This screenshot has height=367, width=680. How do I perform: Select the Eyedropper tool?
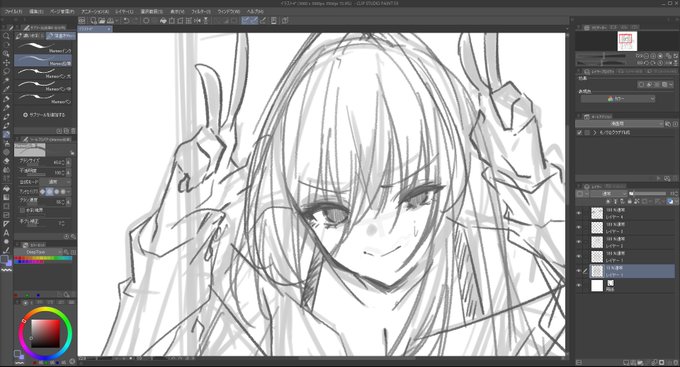coord(6,89)
